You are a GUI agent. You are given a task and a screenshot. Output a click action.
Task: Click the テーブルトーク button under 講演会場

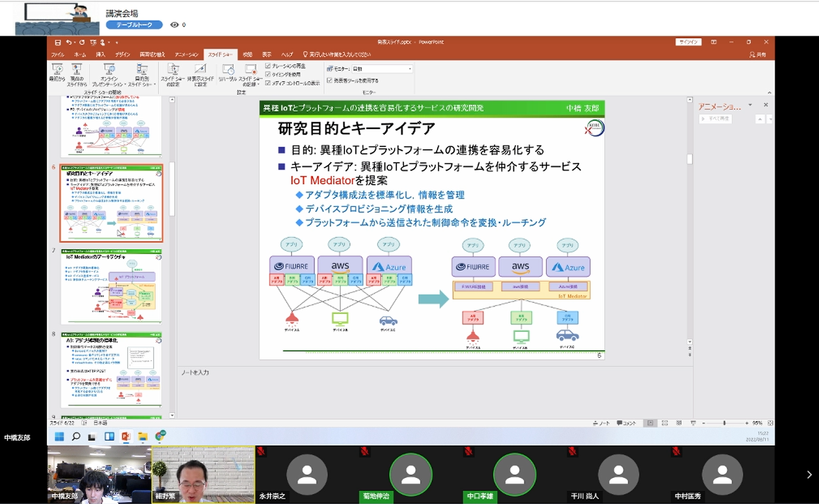point(134,25)
